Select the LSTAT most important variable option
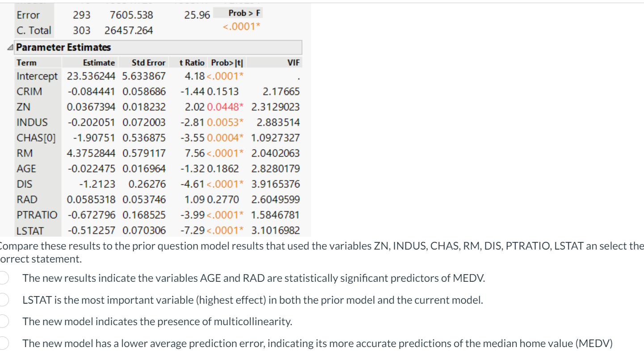 point(4,300)
